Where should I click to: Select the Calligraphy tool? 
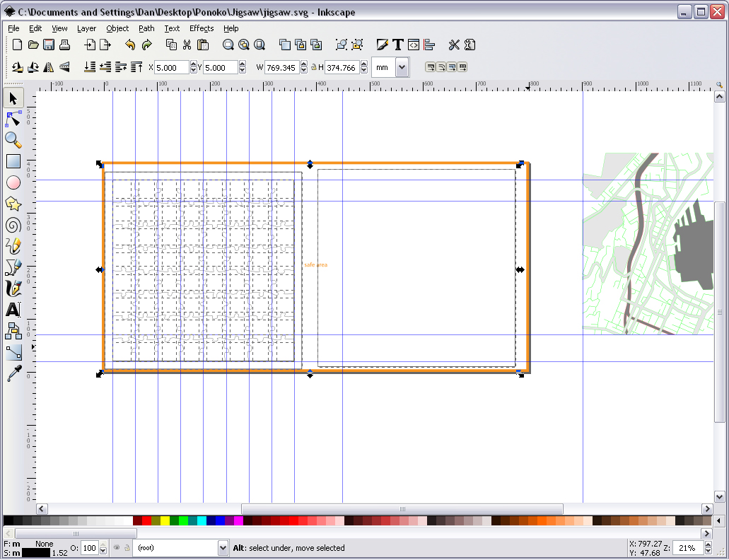13,288
